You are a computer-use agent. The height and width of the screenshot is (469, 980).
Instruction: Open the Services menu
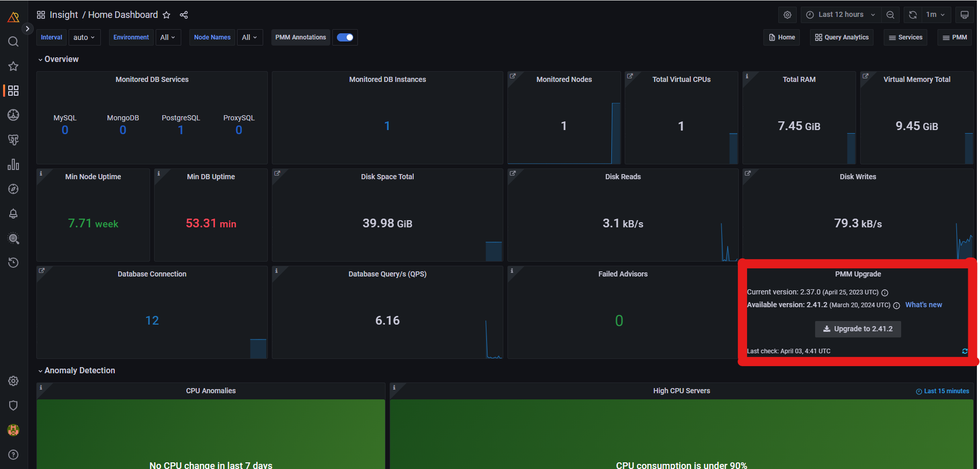coord(905,37)
